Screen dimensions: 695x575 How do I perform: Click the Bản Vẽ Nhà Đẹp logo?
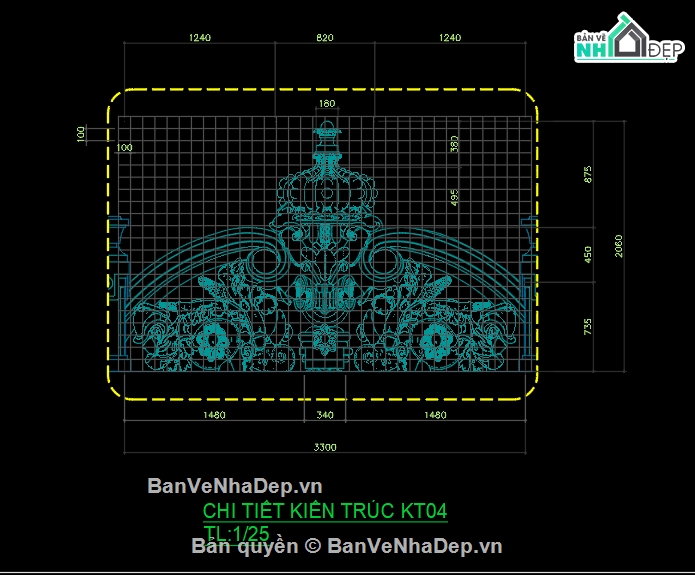tap(625, 42)
